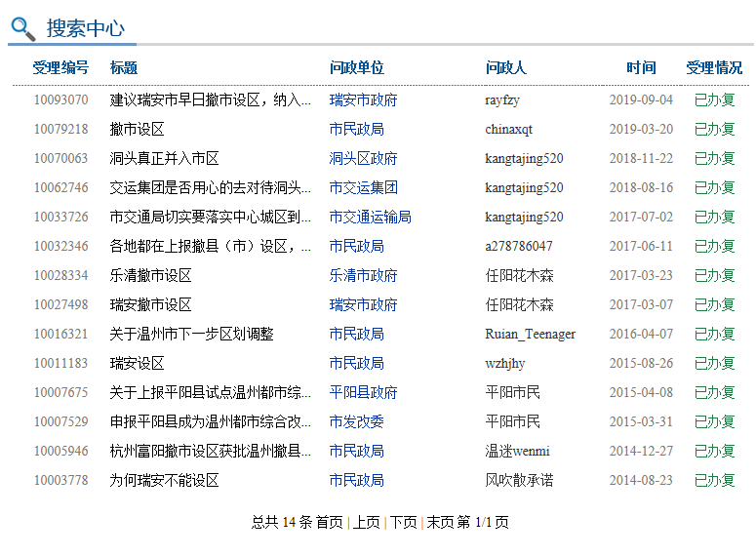Click the user name Ruian_Teenager
This screenshot has height=557, width=756.
tap(531, 335)
